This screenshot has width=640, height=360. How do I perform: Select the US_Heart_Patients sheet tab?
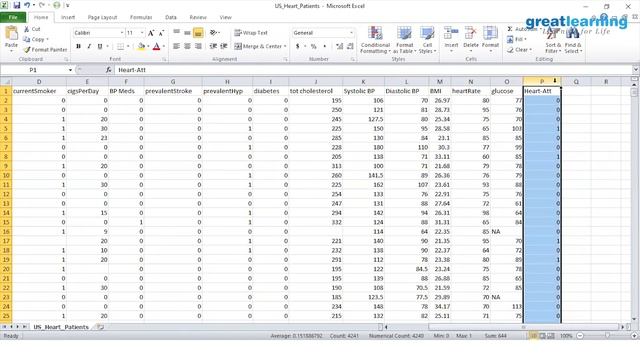[x=61, y=327]
